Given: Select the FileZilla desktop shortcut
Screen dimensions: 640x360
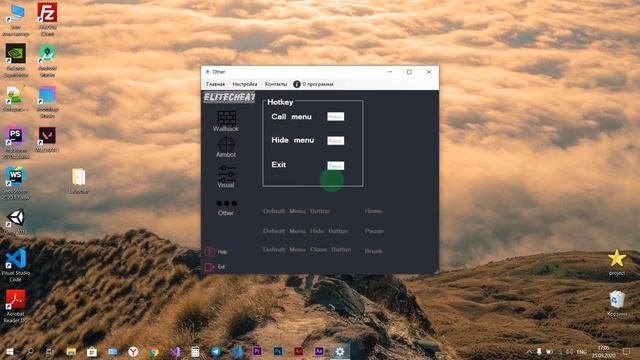Looking at the screenshot, I should (47, 18).
